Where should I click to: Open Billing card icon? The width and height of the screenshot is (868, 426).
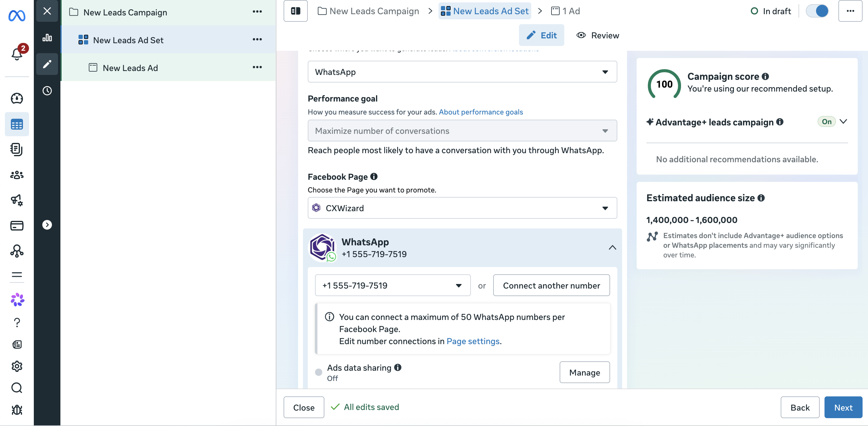[x=17, y=225]
